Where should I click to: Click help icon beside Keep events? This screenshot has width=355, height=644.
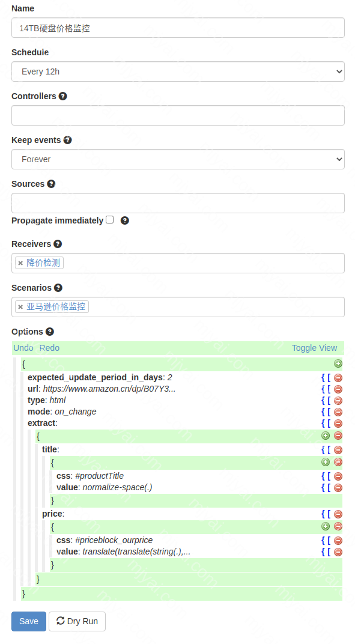tap(68, 140)
